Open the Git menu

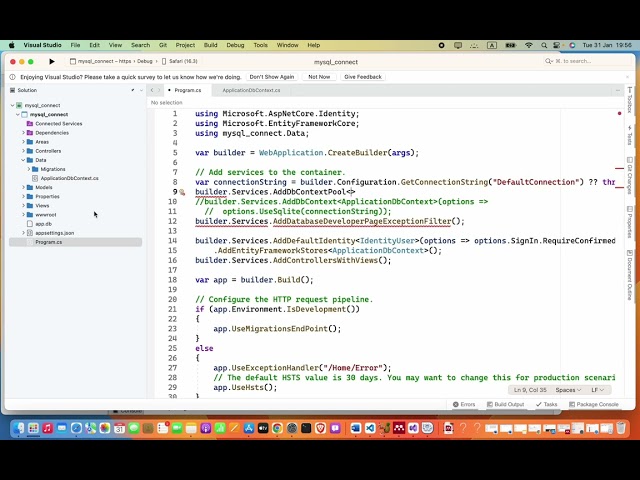pyautogui.click(x=163, y=45)
